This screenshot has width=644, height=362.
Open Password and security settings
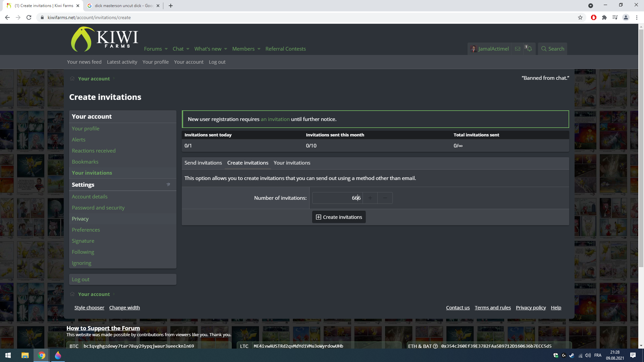(98, 208)
